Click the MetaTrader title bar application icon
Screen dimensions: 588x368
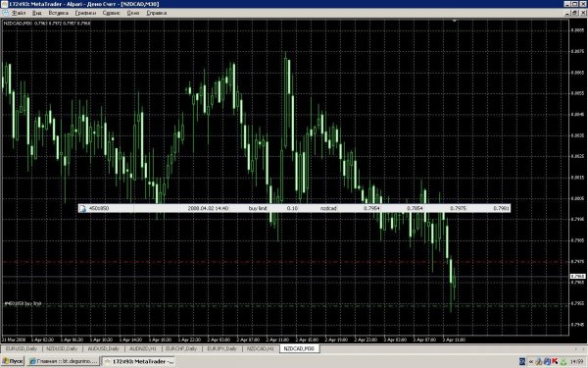click(x=4, y=4)
